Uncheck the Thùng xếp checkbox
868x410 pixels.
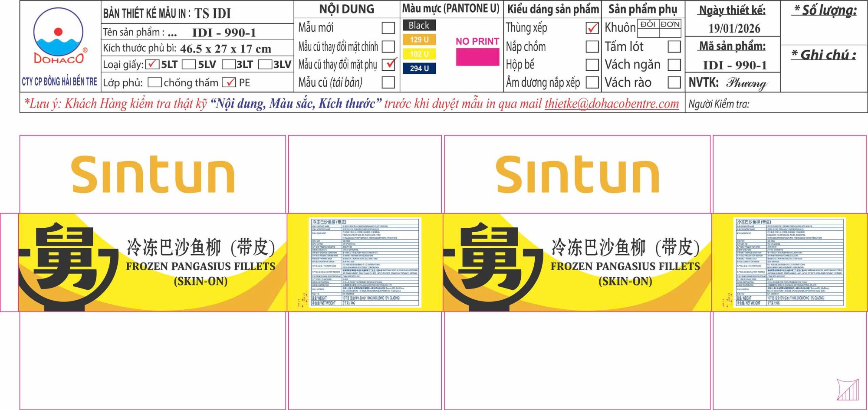click(592, 28)
